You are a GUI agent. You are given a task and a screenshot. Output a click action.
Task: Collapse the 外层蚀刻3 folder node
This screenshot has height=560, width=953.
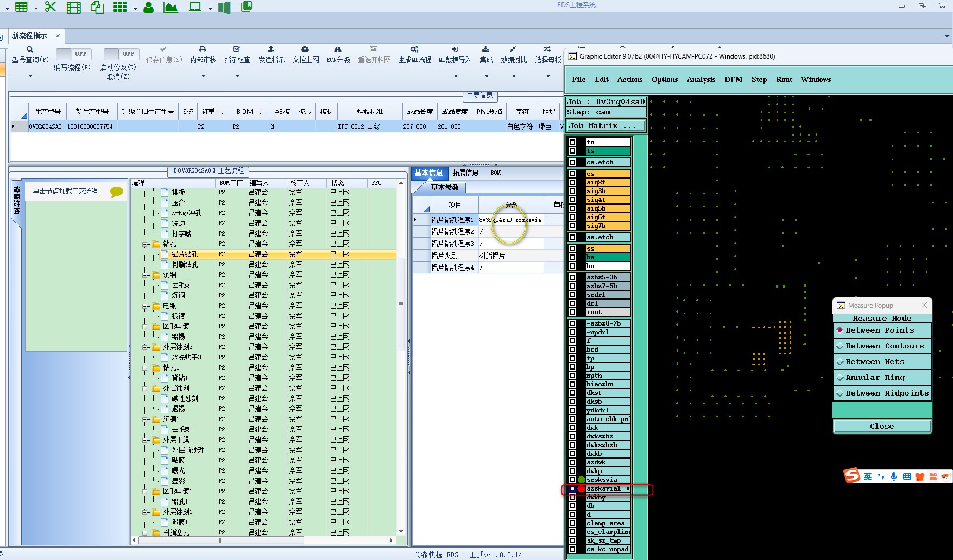[x=146, y=347]
